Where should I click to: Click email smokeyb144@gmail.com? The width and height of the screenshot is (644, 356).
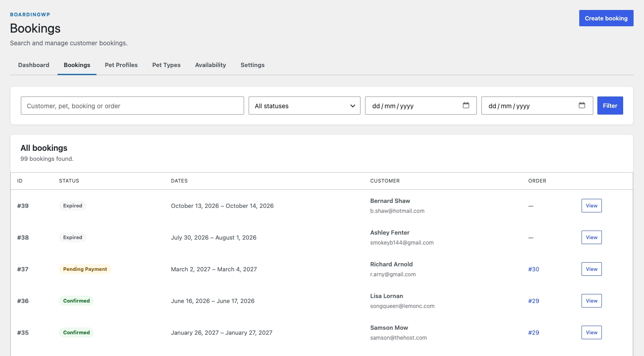point(402,242)
